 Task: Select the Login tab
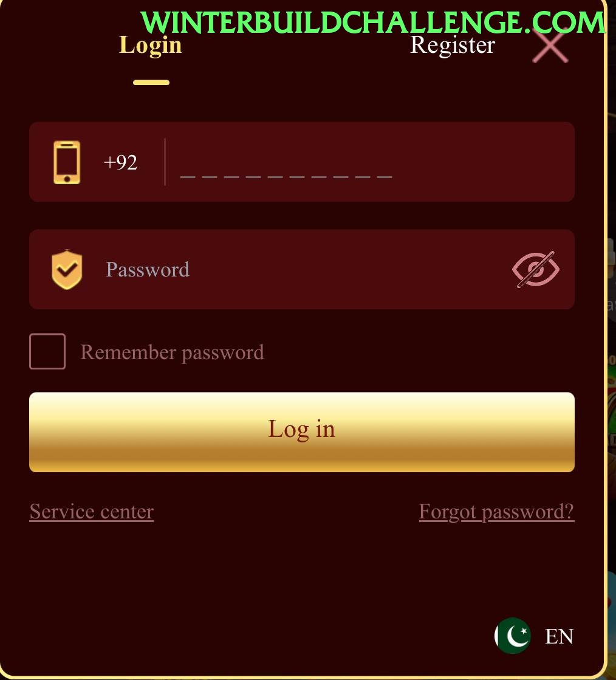151,45
